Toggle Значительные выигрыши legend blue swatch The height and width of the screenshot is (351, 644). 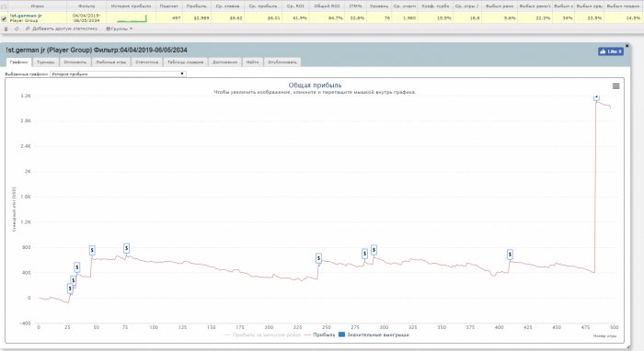[x=341, y=335]
